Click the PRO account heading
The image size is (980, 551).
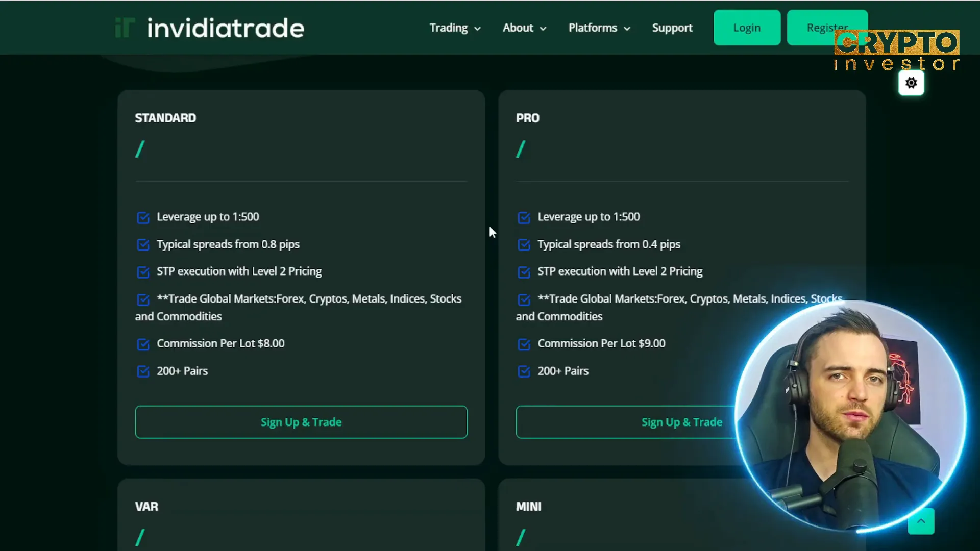click(527, 118)
